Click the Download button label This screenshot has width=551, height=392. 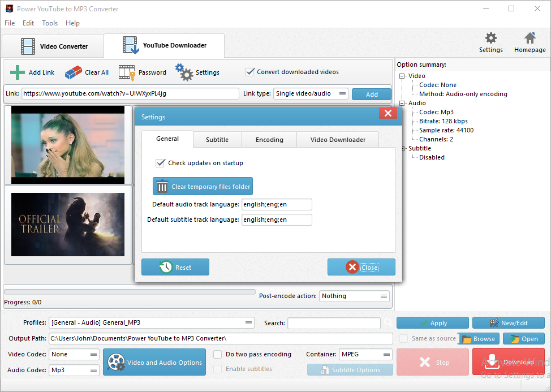click(x=519, y=362)
